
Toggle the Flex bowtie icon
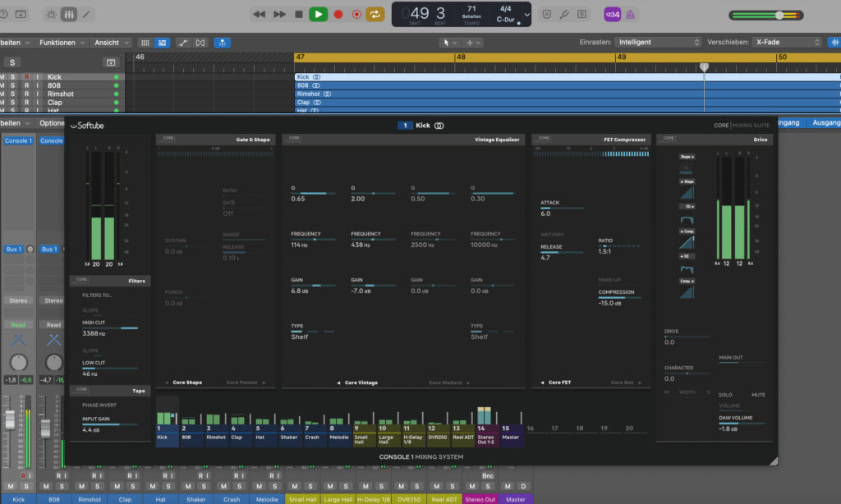[x=200, y=43]
